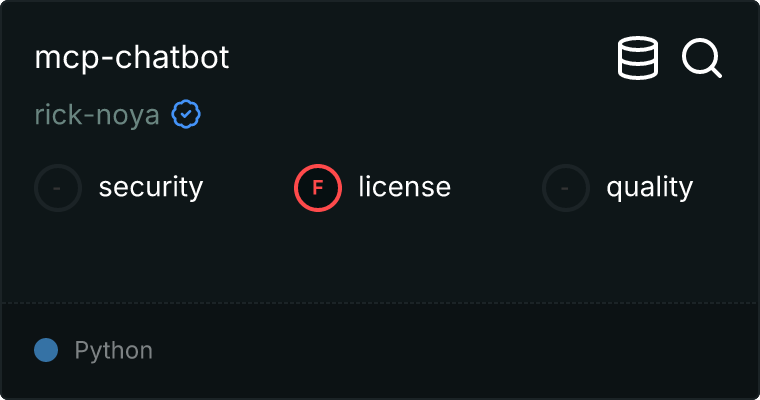760x400 pixels.
Task: Click blank card area below the security badge
Action: tap(120, 255)
